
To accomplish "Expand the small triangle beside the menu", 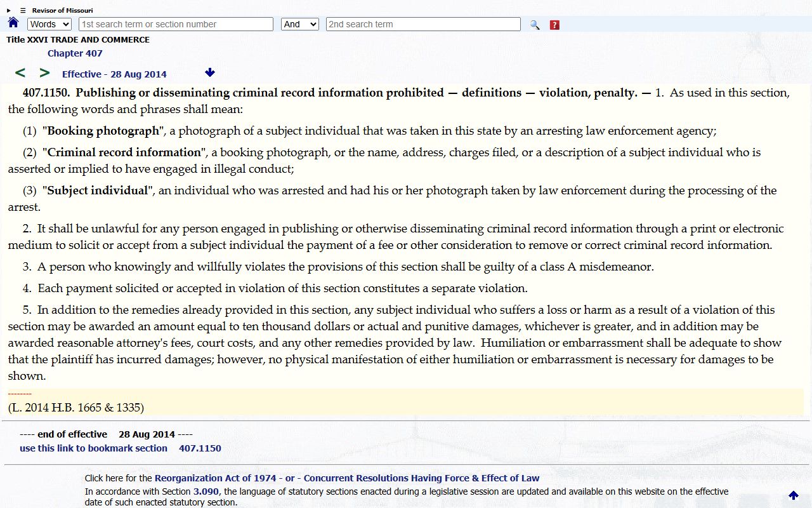I will 9,10.
